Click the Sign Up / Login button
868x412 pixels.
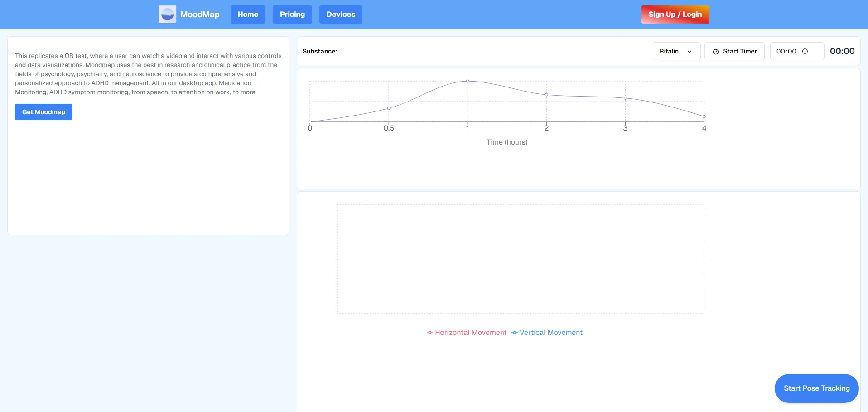click(x=675, y=15)
